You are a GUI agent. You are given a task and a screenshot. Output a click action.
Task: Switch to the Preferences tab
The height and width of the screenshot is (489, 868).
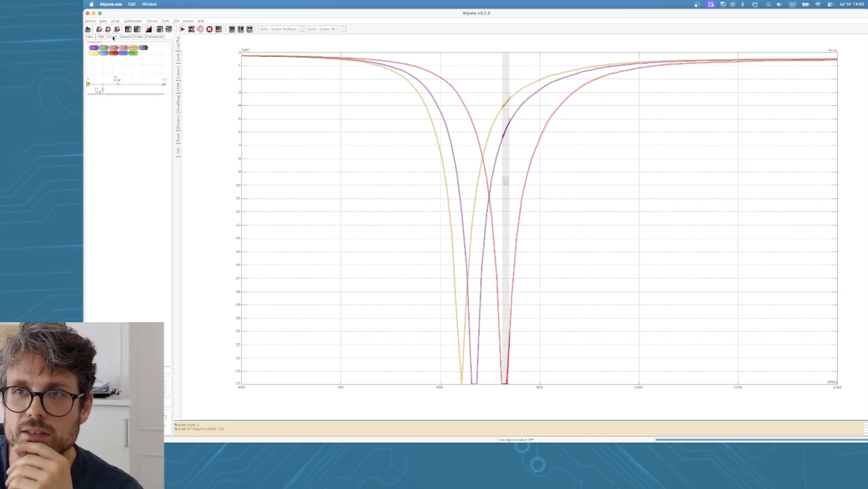pos(155,37)
